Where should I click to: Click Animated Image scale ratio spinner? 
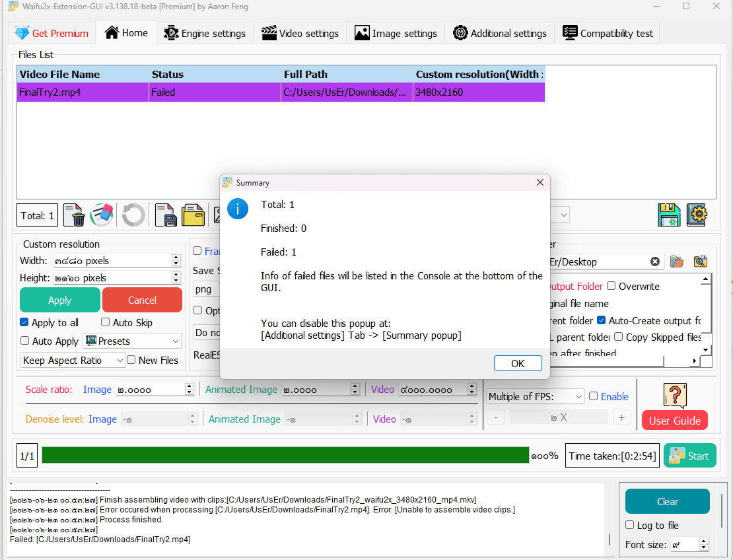[355, 389]
